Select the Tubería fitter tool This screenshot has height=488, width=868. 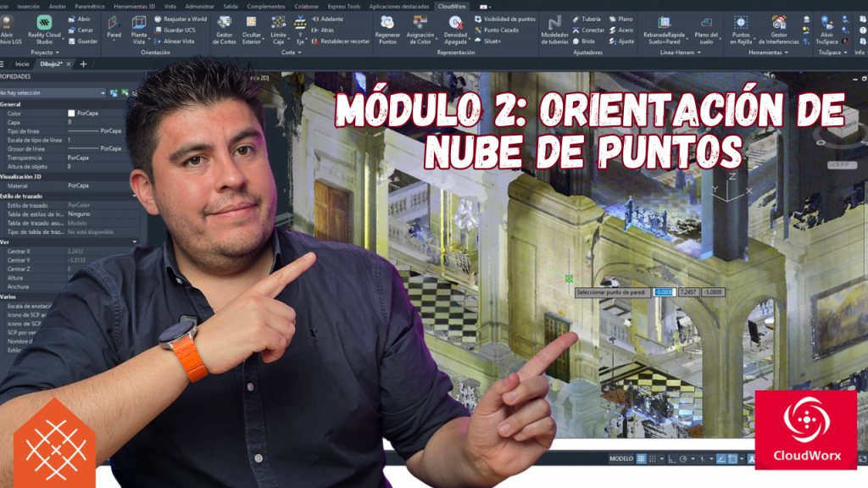click(x=587, y=19)
